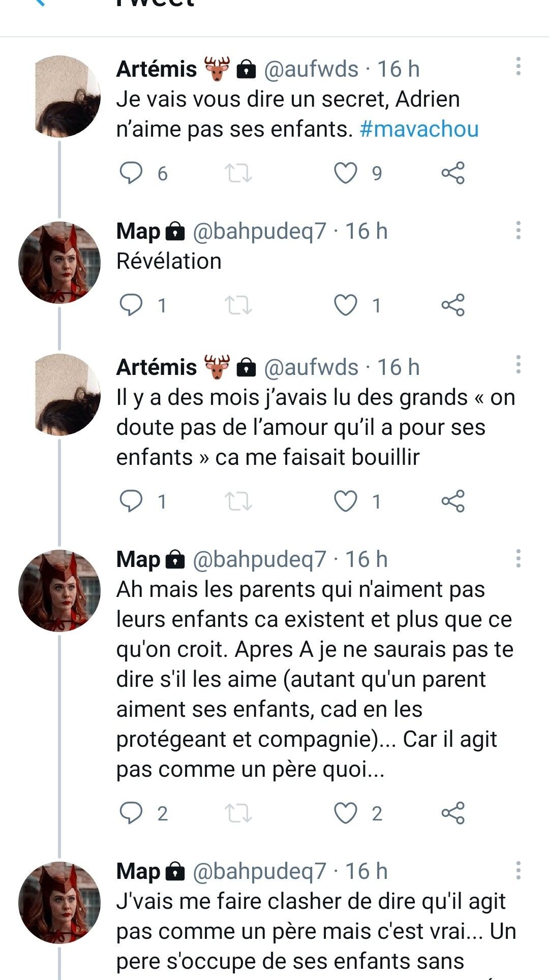Open more options for 'Révélation' tweet
Screen dimensions: 549x980
tap(518, 231)
